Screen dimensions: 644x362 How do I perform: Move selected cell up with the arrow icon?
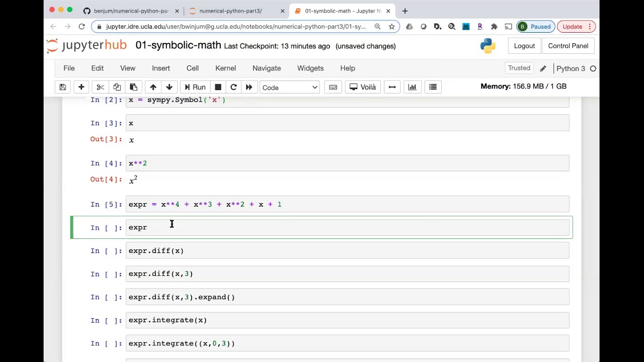coord(153,87)
